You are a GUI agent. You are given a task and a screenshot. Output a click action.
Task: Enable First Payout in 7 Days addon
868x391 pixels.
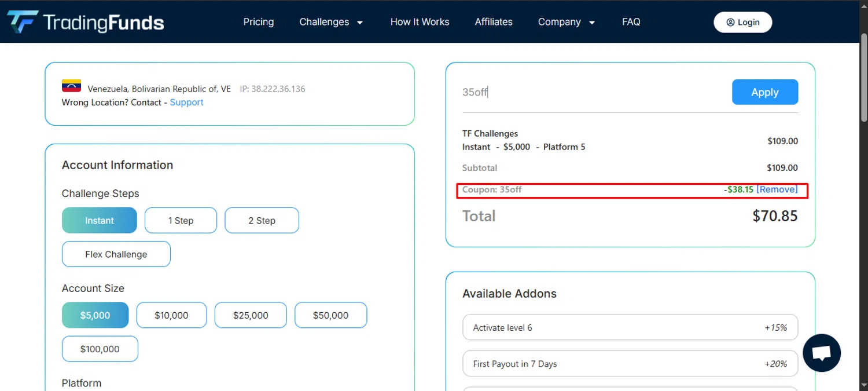point(630,364)
